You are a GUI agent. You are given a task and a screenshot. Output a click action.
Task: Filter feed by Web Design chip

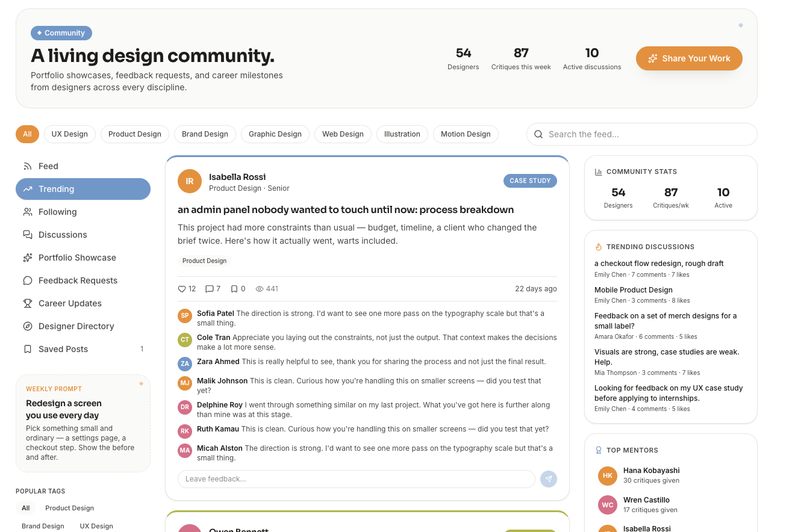tap(343, 134)
